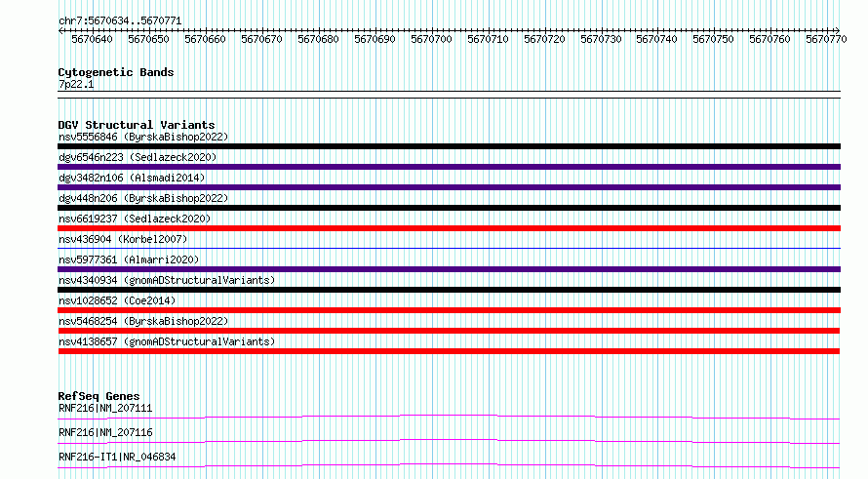Click ruler position 5670660
The height and width of the screenshot is (479, 868).
tap(205, 39)
